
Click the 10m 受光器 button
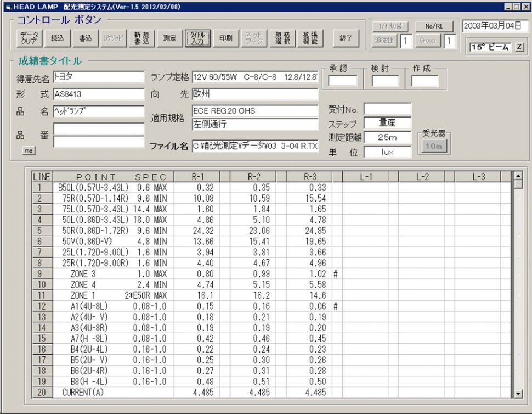coord(434,147)
